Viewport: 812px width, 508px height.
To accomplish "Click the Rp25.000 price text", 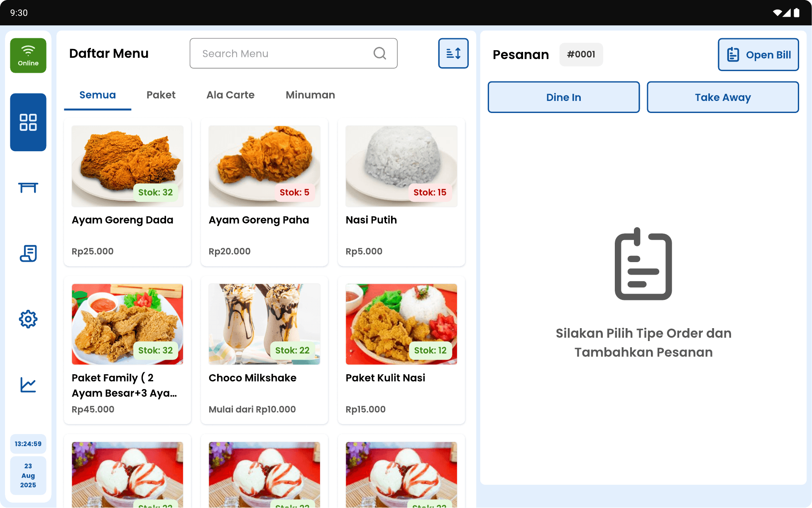I will click(93, 251).
